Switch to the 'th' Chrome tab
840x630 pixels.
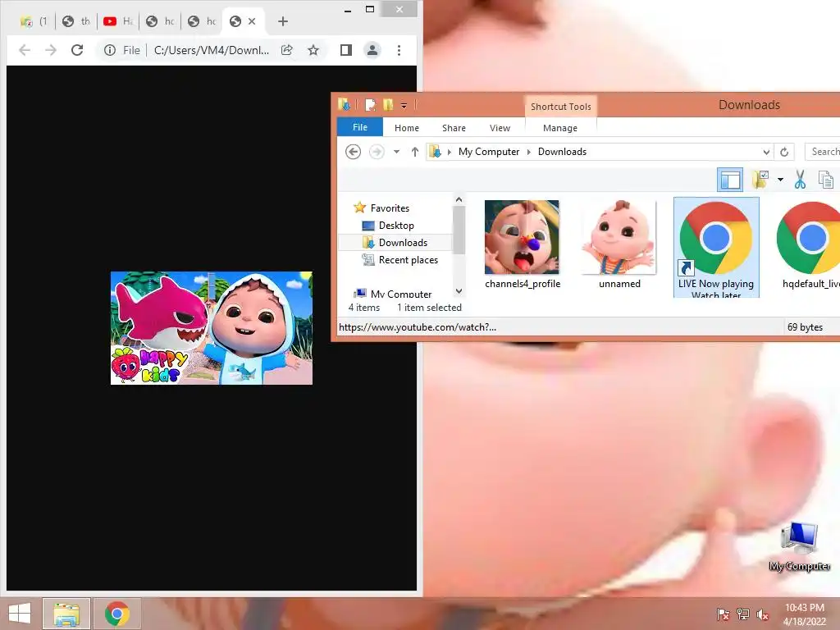76,21
